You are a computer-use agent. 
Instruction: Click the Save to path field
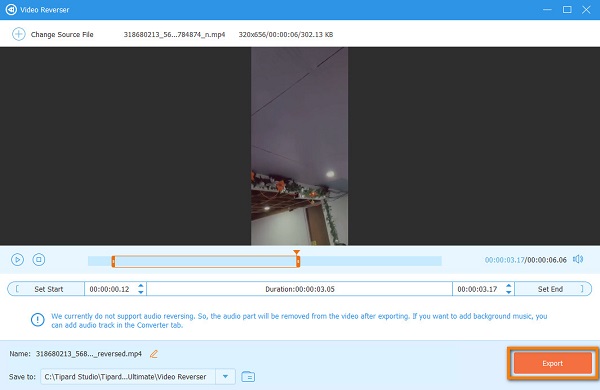[128, 377]
